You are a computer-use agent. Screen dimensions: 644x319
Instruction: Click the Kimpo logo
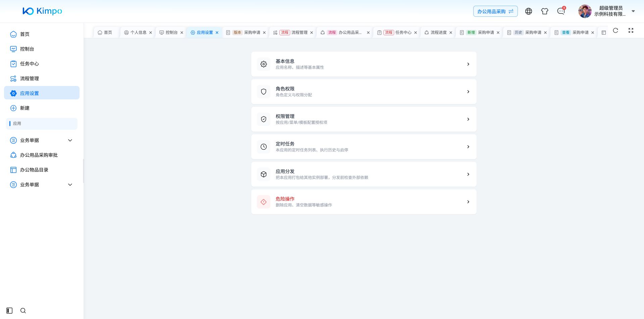coord(42,11)
